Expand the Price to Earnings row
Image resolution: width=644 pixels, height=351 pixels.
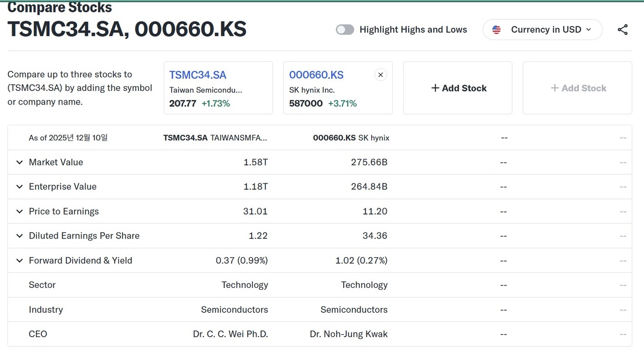coord(19,211)
